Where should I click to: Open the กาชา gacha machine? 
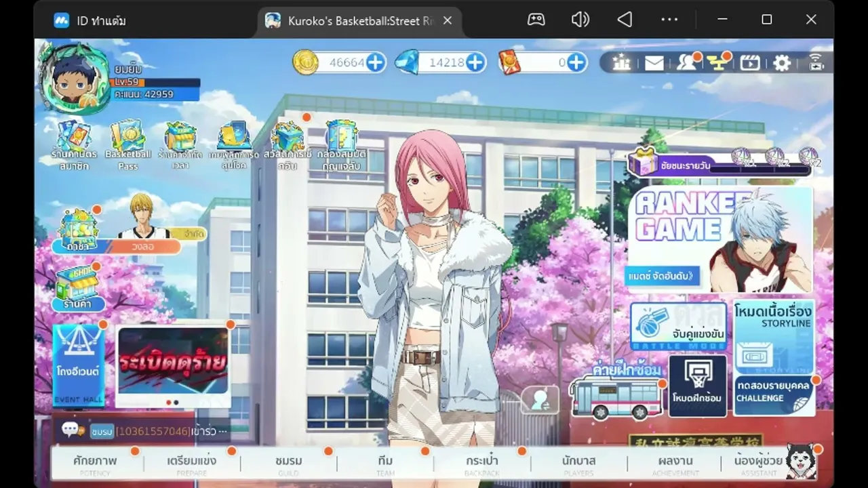78,231
